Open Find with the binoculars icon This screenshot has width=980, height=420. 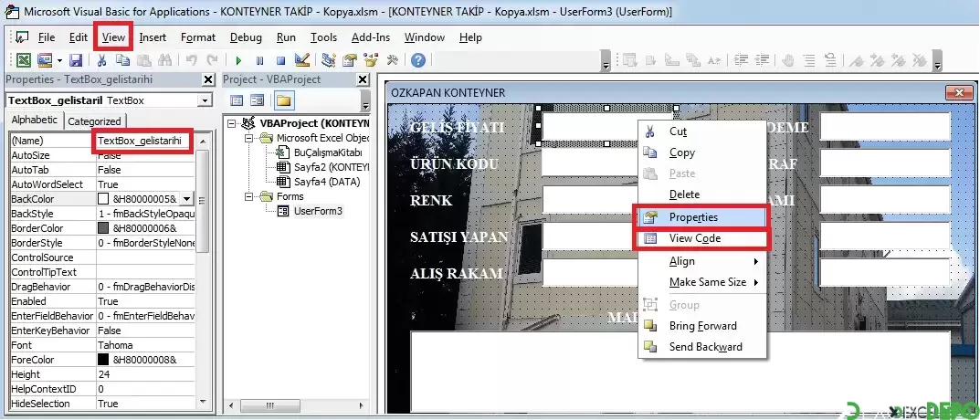(165, 60)
